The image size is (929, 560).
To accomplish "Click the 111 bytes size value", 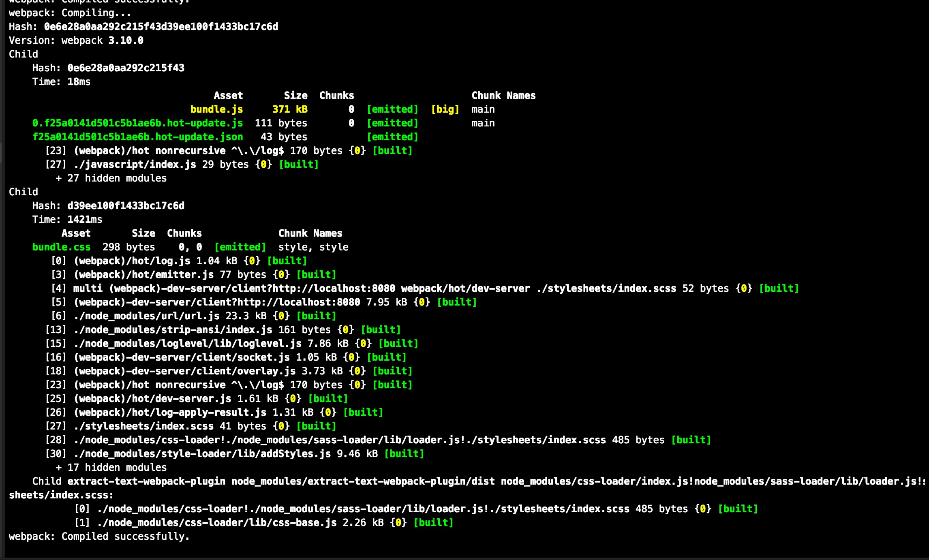I will pos(281,123).
